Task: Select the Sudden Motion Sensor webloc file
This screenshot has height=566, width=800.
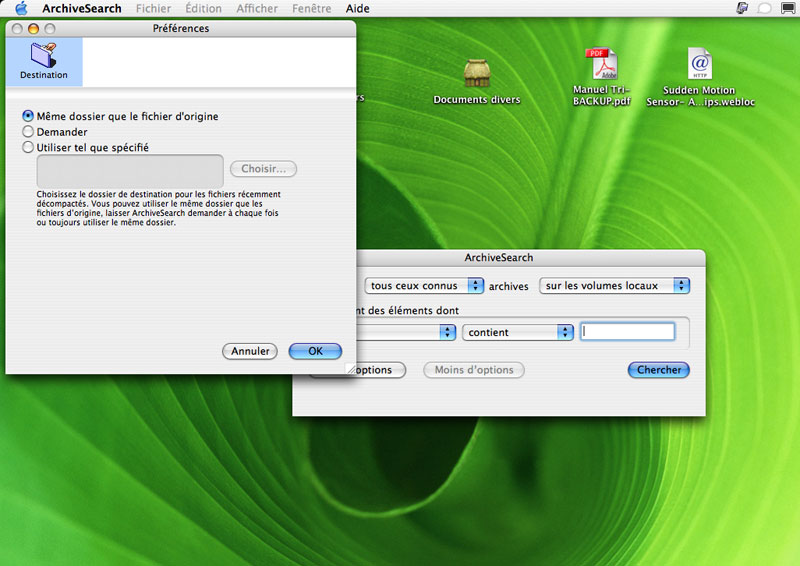Action: click(x=700, y=77)
